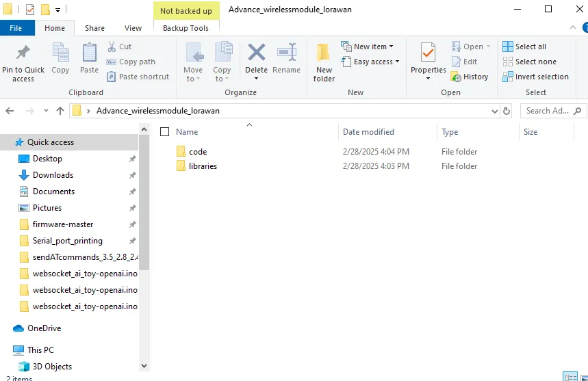Image resolution: width=588 pixels, height=381 pixels.
Task: Go up one folder level
Action: [60, 111]
